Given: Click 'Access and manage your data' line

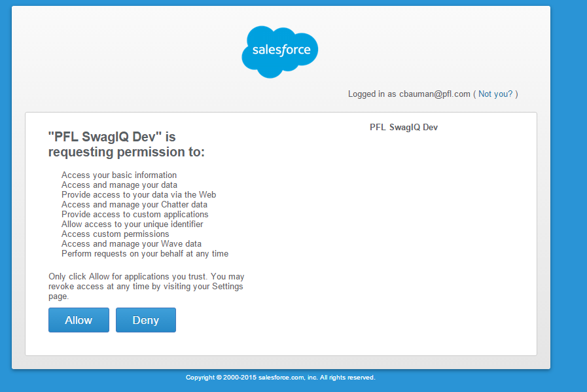Looking at the screenshot, I should click(119, 185).
